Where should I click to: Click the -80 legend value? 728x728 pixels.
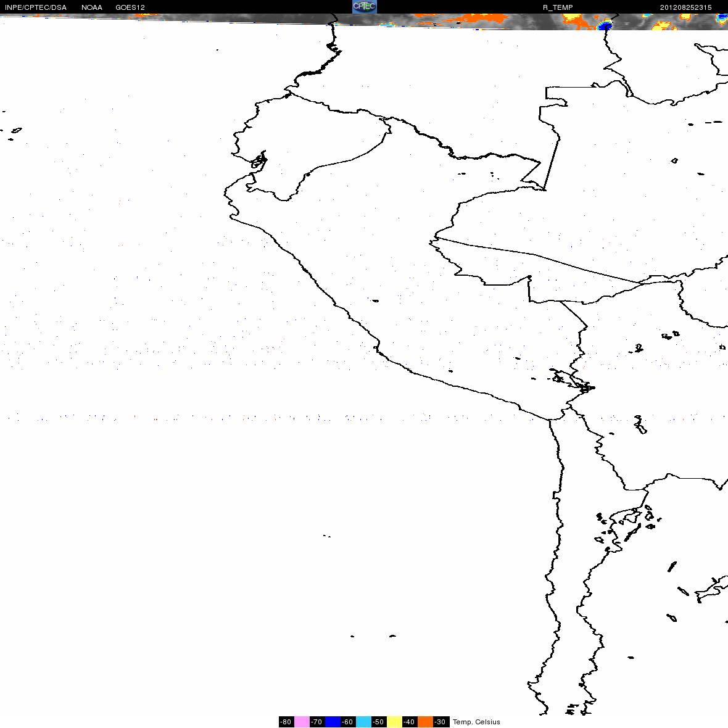(286, 722)
